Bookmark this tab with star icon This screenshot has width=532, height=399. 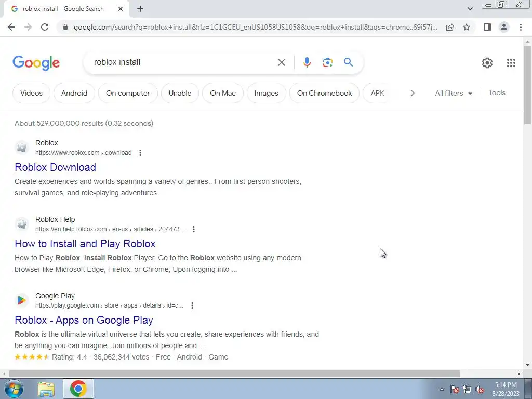(467, 27)
